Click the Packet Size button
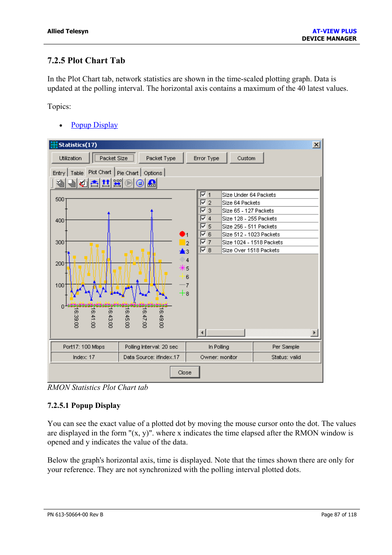This screenshot has height=555, width=392. 114,158
